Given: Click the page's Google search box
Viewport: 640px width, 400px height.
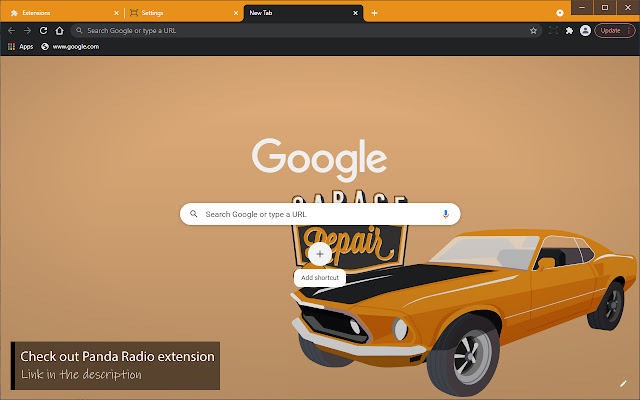Looking at the screenshot, I should coord(320,214).
